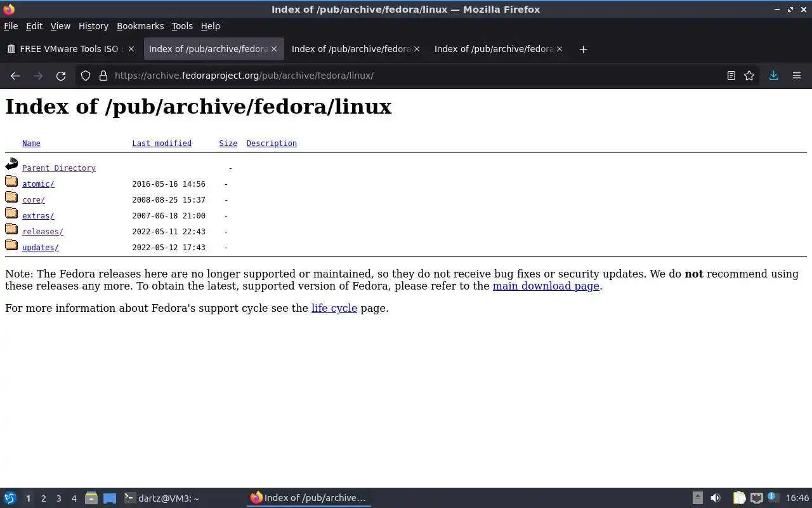Click the update notifier tray icon

(772, 498)
